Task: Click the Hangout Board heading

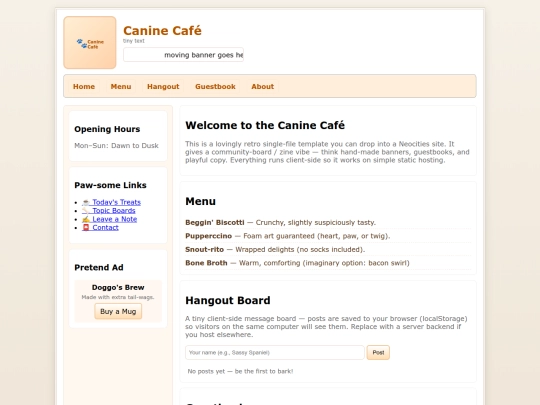Action: tap(228, 300)
